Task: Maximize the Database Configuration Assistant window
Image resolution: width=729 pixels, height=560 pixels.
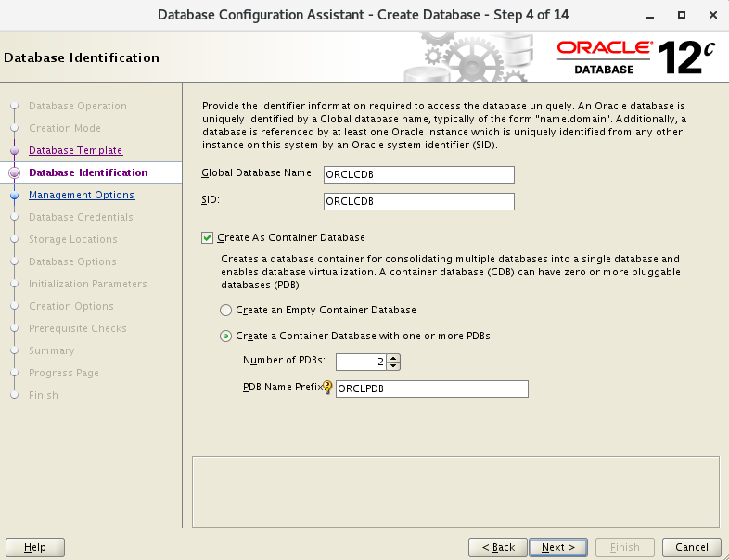Action: coord(682,15)
